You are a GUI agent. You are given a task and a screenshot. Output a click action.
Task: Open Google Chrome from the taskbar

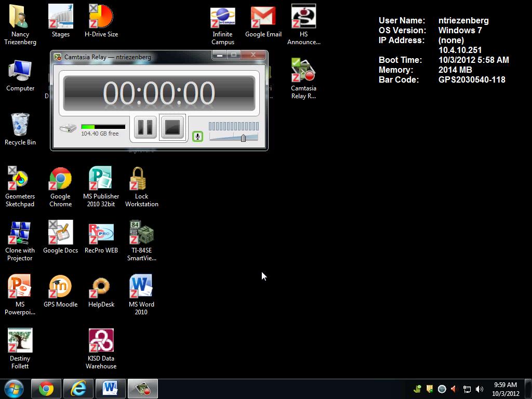(46, 389)
